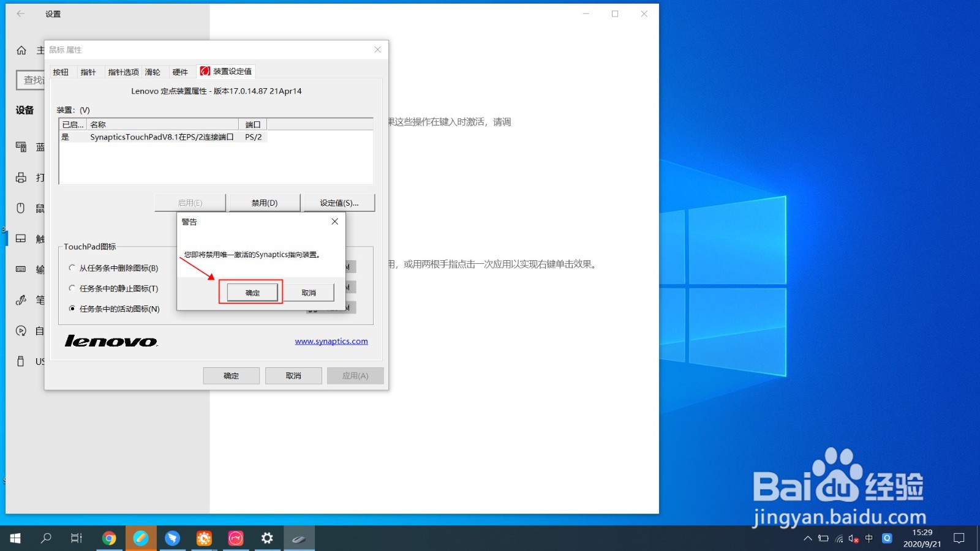This screenshot has height=551, width=980.
Task: Open Printers icon in Settings sidebar
Action: point(21,178)
